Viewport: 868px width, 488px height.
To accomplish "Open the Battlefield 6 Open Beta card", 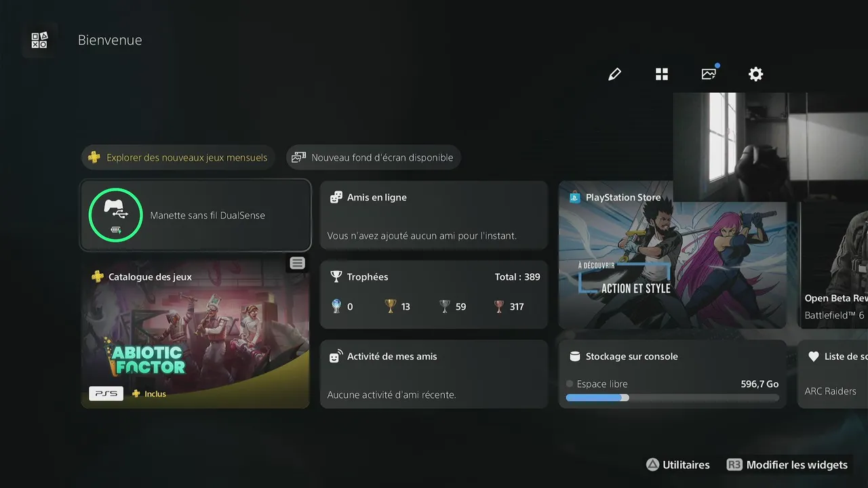I will pyautogui.click(x=833, y=264).
